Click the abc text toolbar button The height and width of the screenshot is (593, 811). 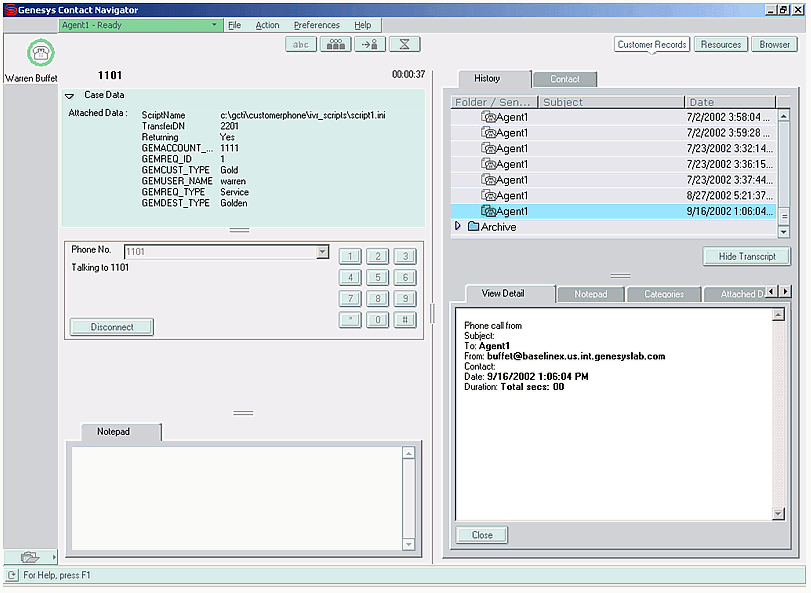(x=301, y=44)
